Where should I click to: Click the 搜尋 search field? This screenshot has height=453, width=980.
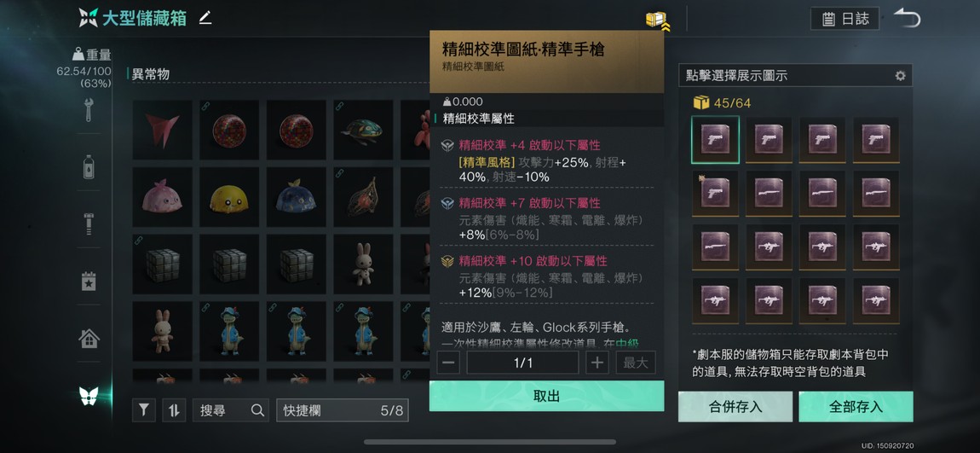point(231,410)
